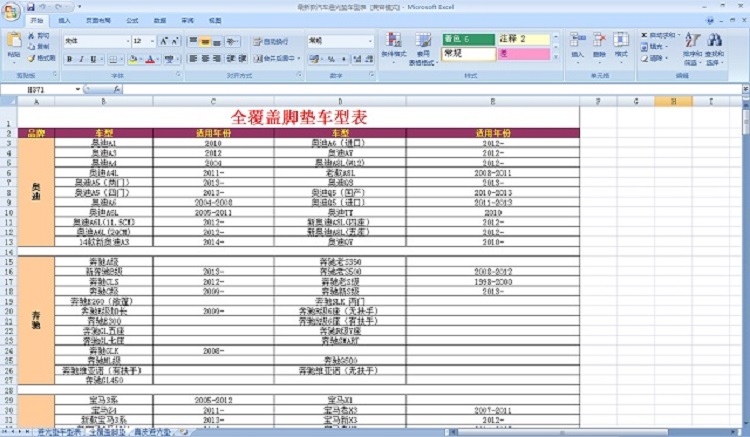
Task: Apply the pink 差 cell style
Action: [523, 54]
